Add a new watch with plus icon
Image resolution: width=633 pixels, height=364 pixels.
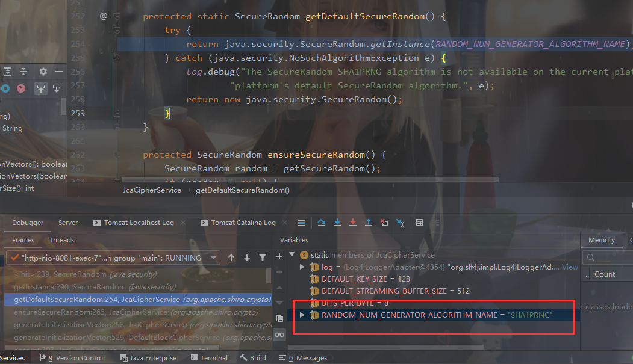[x=279, y=256]
